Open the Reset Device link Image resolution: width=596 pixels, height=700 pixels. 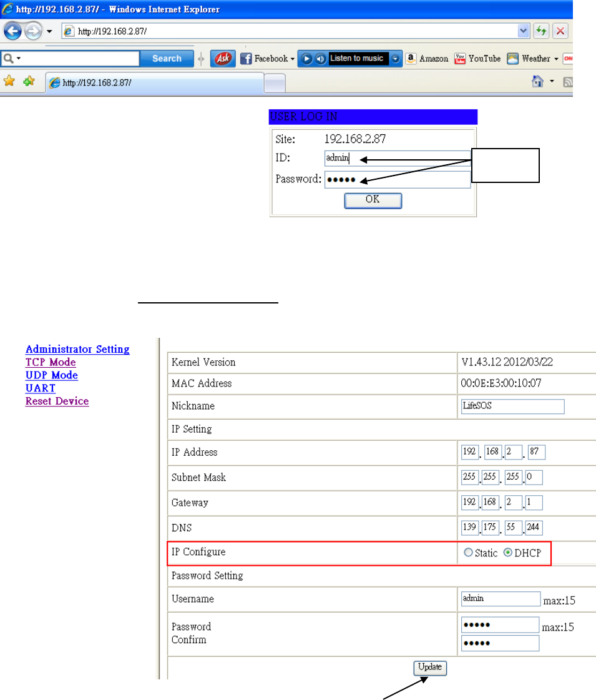[x=57, y=401]
